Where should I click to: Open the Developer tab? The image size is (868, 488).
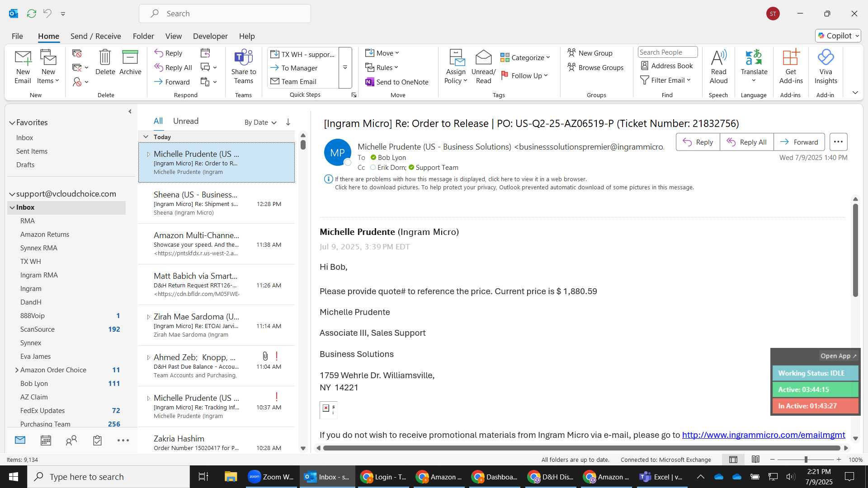(x=210, y=36)
